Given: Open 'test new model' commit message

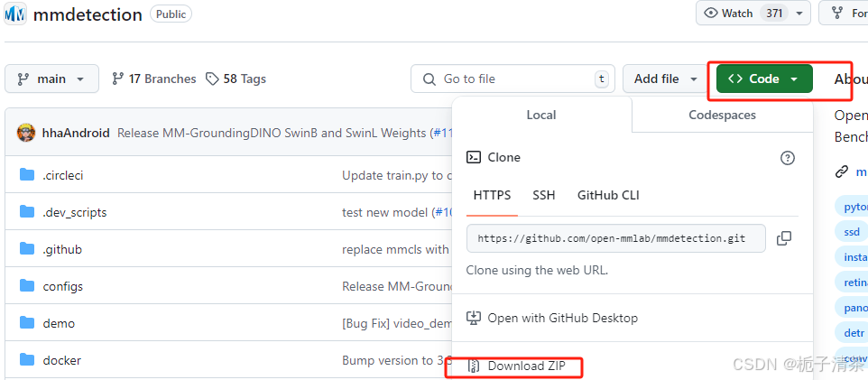Looking at the screenshot, I should click(398, 212).
